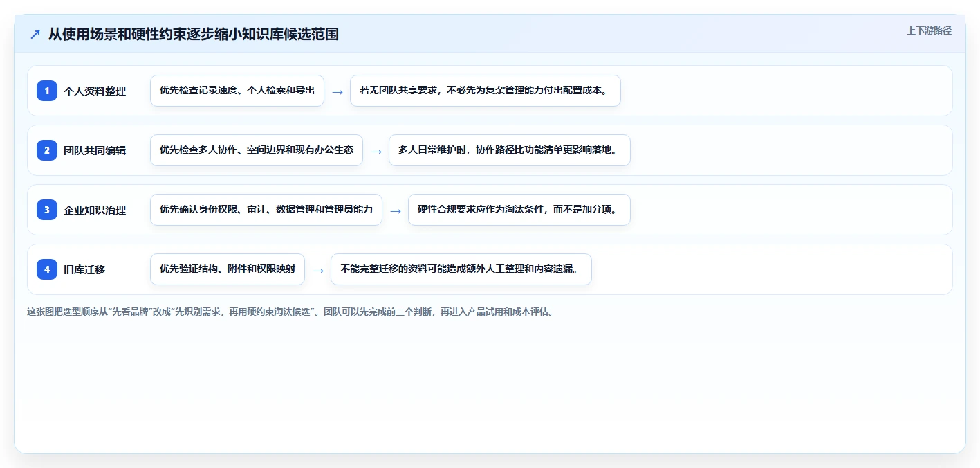Select the 旧库迁移 label
Screen dimensions: 980x468
[84, 269]
